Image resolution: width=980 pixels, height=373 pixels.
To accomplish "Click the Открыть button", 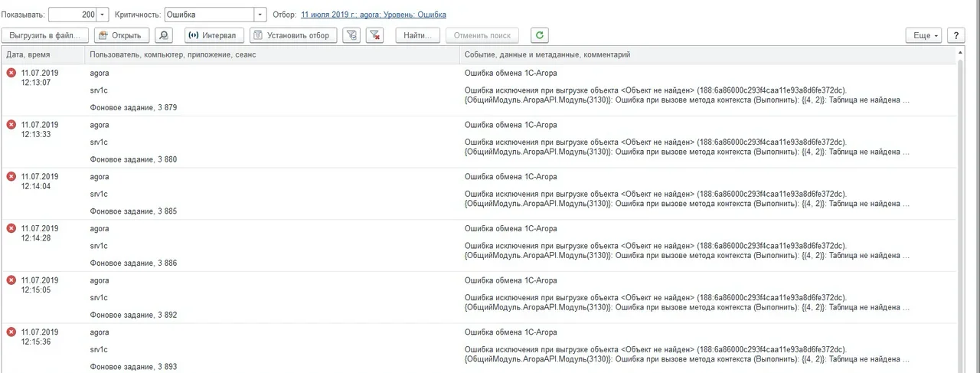I will point(122,35).
